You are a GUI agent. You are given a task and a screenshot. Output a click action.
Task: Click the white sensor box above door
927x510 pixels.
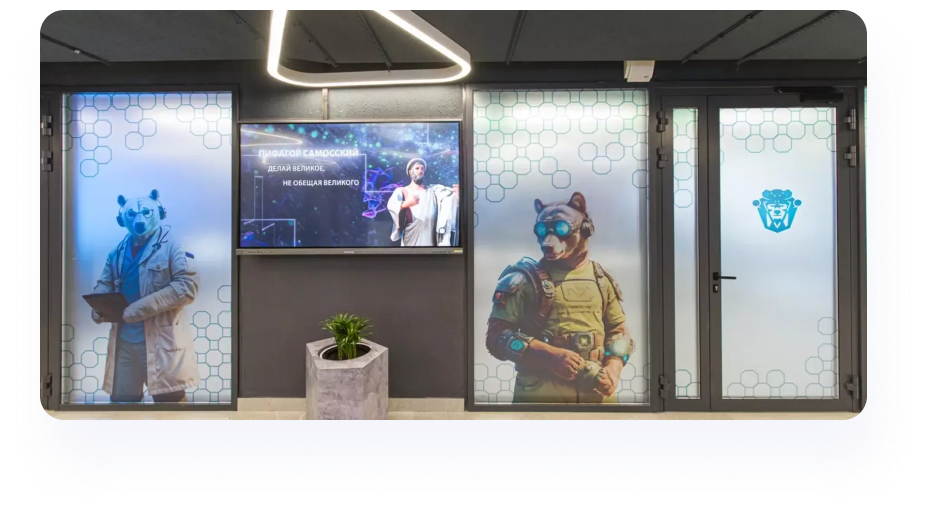point(638,71)
